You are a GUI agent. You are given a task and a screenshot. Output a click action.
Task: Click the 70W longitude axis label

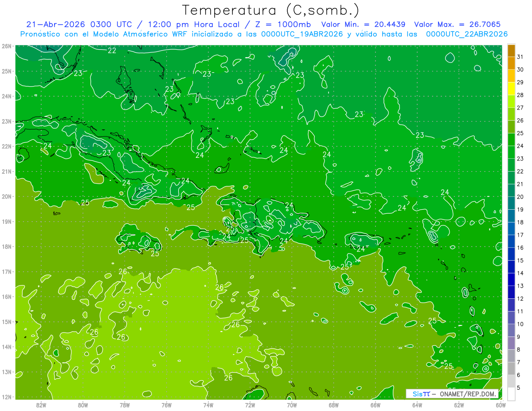click(x=291, y=405)
